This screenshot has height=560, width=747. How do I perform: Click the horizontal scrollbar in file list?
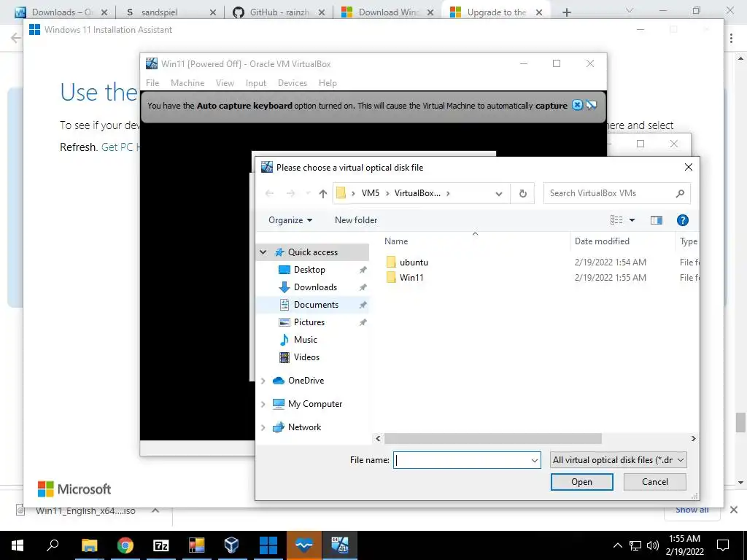tap(492, 438)
